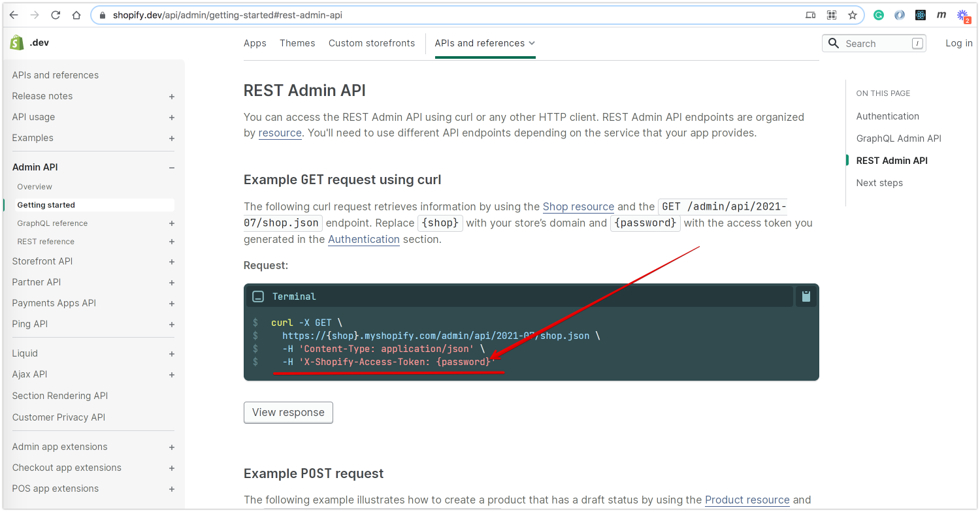Reload the page with browser refresh icon

(56, 15)
